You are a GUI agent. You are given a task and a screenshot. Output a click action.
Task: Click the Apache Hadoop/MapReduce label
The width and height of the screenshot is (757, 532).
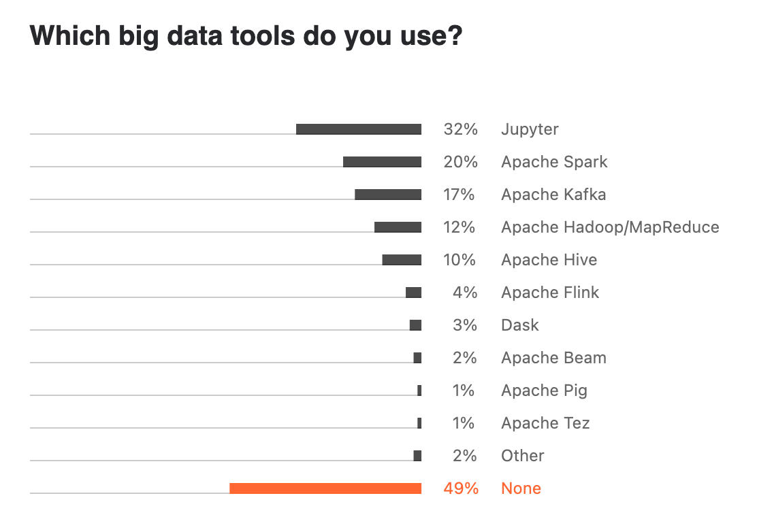tap(610, 227)
